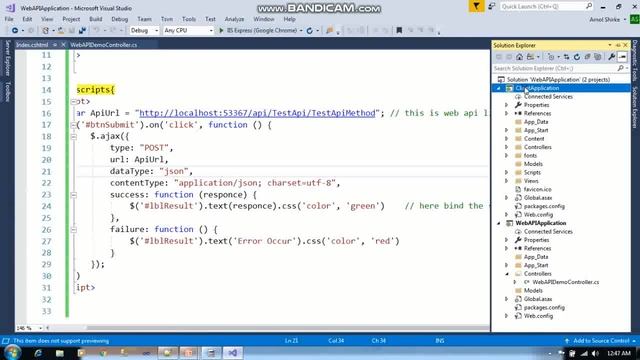Click the Solution Explorer Home icon
The height and width of the screenshot is (360, 640).
click(x=519, y=57)
